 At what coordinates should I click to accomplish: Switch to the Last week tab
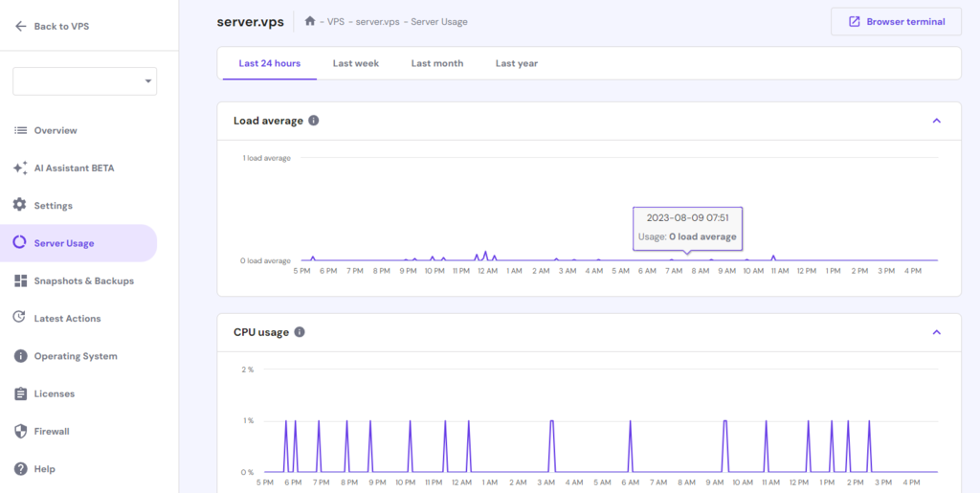pos(356,63)
